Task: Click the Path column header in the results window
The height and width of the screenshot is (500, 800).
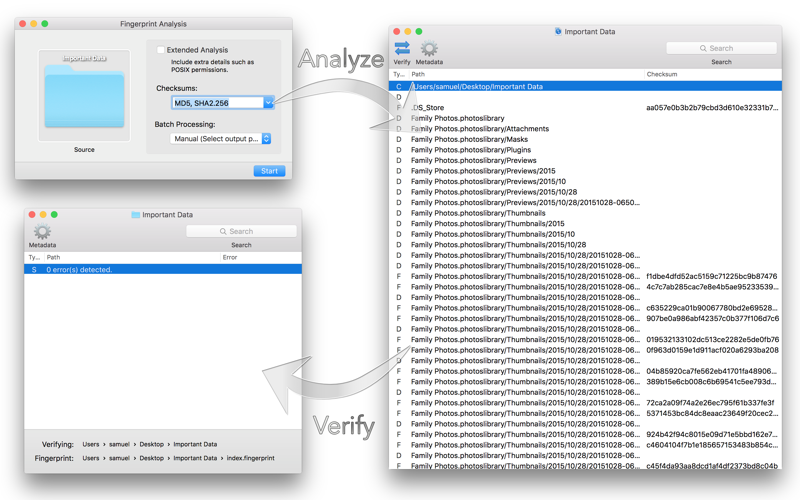Action: (133, 257)
